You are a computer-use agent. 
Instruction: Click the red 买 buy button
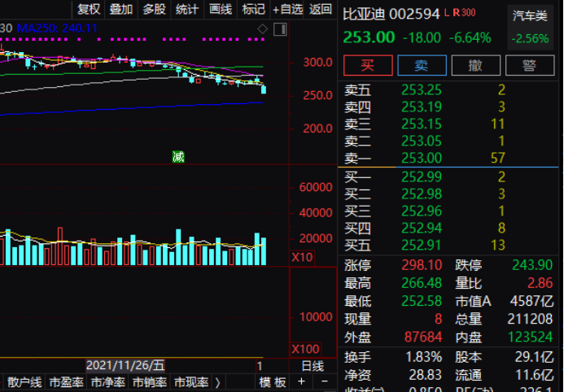[368, 65]
